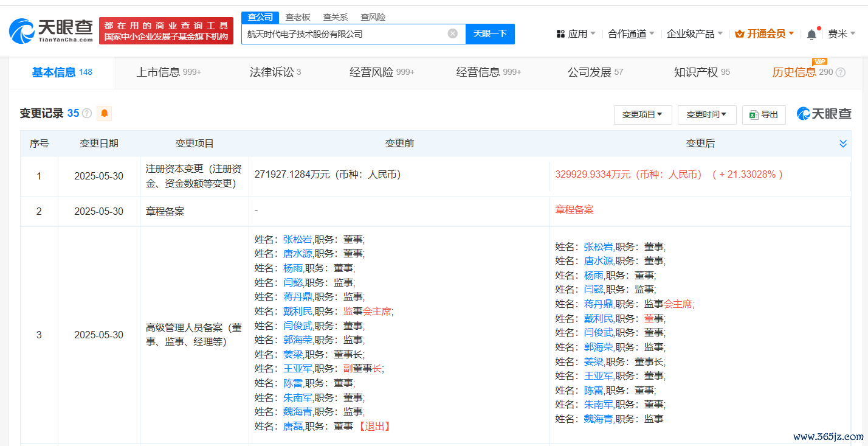Viewport: 868px width, 446px height.
Task: Switch to 法律诉讼 tab
Action: click(x=275, y=72)
